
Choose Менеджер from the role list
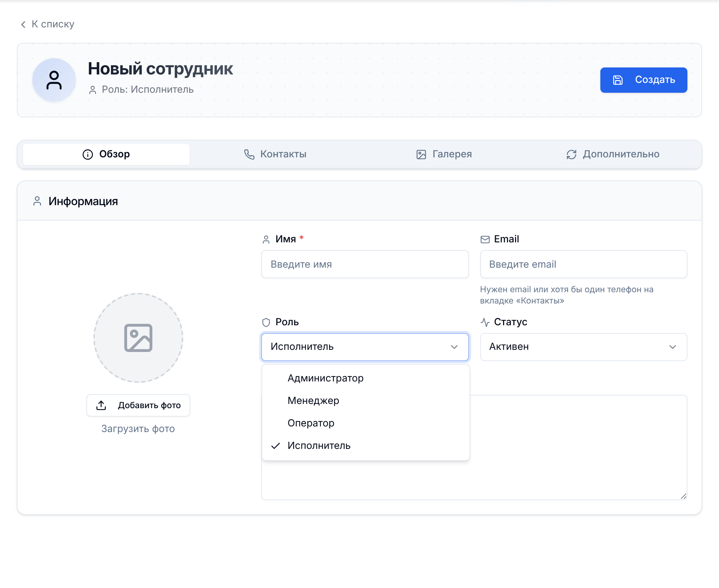pos(366,401)
